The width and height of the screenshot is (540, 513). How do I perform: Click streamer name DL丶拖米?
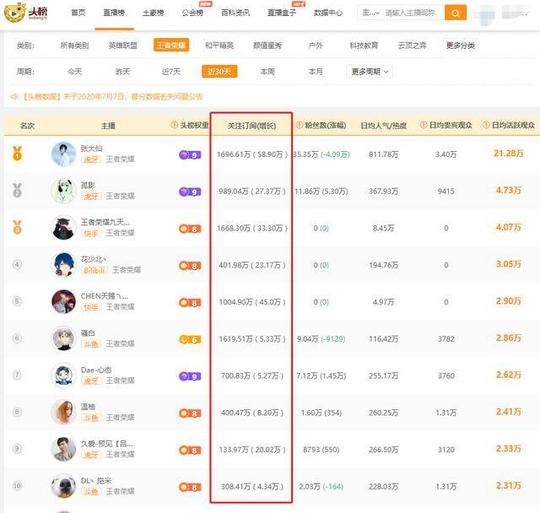(96, 481)
